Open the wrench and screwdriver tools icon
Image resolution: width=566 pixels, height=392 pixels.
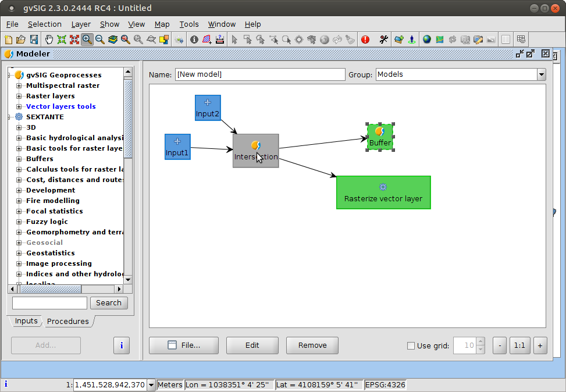point(384,40)
